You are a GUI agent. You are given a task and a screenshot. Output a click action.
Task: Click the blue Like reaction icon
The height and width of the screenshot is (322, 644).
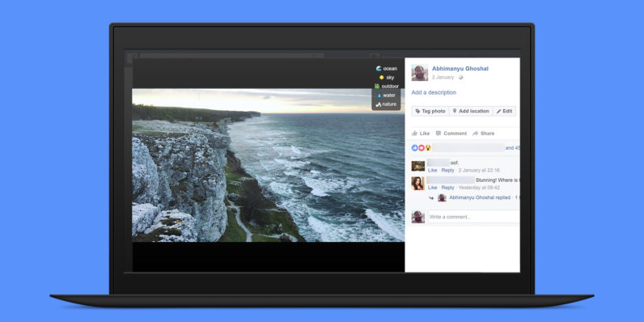[414, 148]
